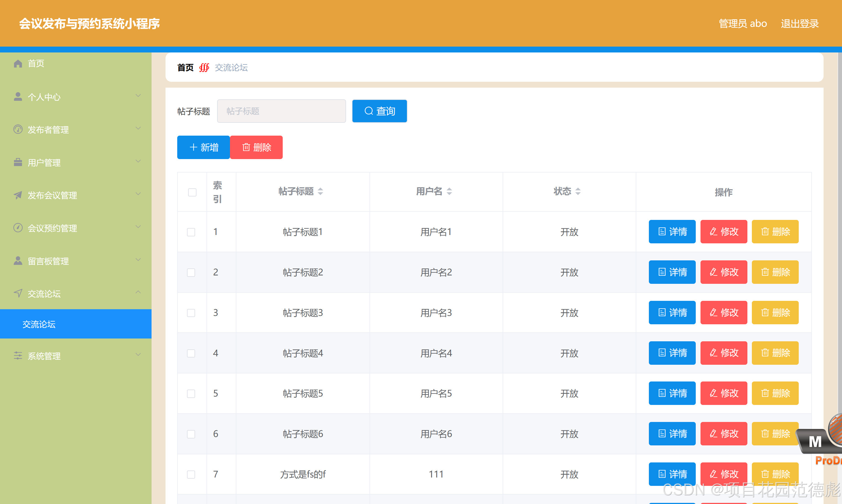Click the sliders icon beside 系统管理

[18, 356]
